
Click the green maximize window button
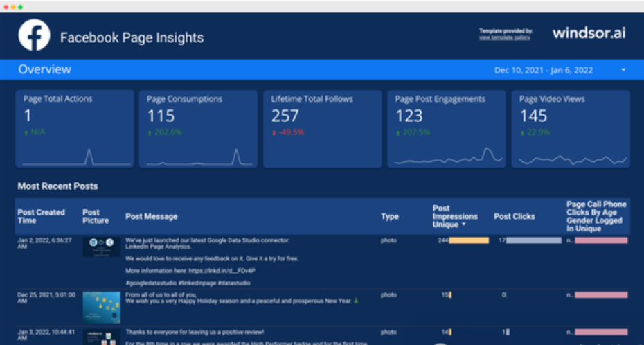(20, 7)
